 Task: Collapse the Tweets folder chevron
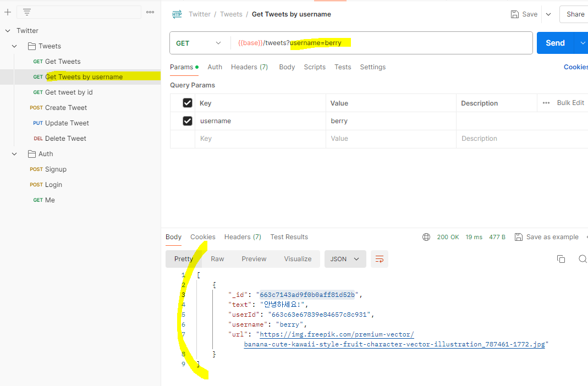(14, 46)
